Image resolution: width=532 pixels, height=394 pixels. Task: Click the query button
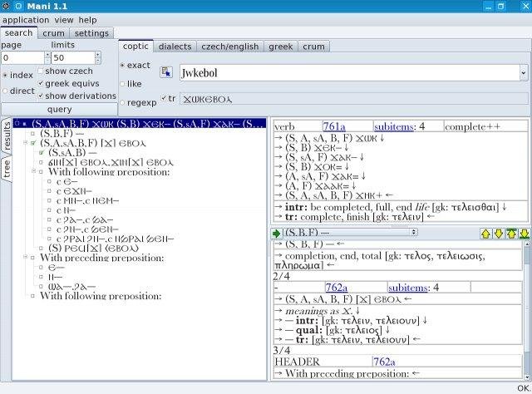[59, 109]
